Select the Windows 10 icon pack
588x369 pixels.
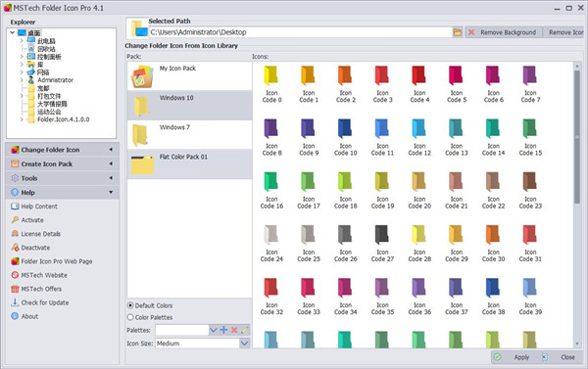point(189,106)
